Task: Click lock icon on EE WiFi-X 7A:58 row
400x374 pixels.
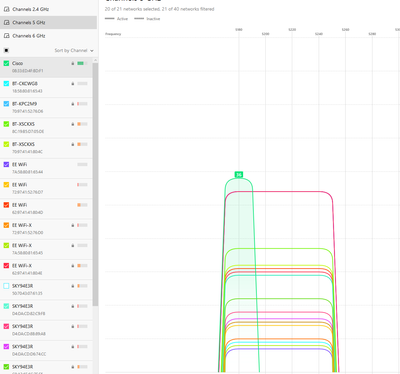Action: 73,245
